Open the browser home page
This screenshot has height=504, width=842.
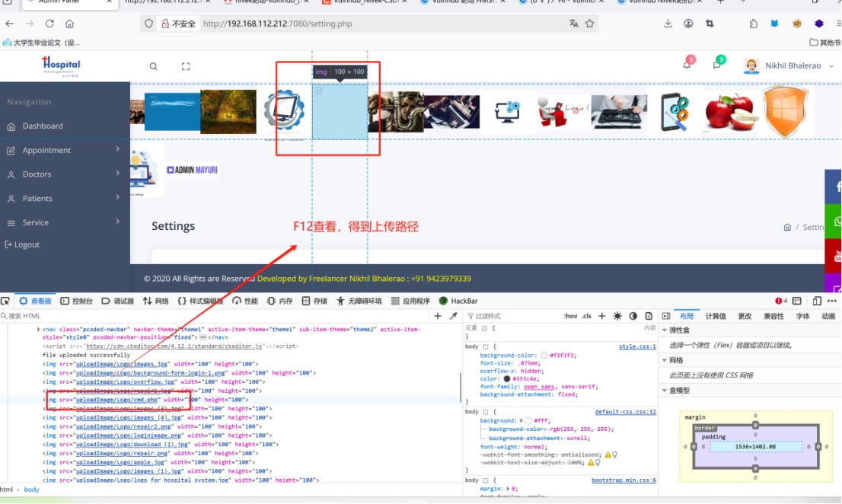(x=69, y=24)
